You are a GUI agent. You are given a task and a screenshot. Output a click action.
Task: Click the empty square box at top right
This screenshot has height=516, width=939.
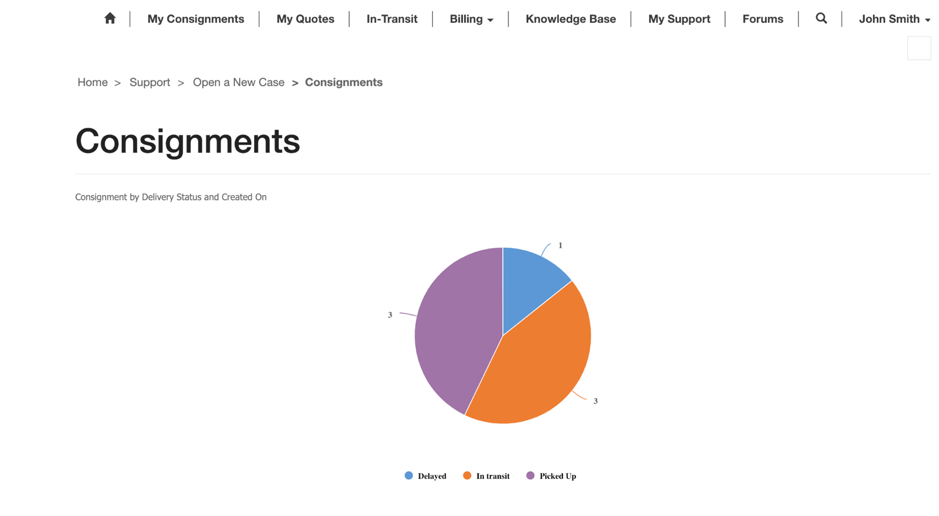point(918,48)
